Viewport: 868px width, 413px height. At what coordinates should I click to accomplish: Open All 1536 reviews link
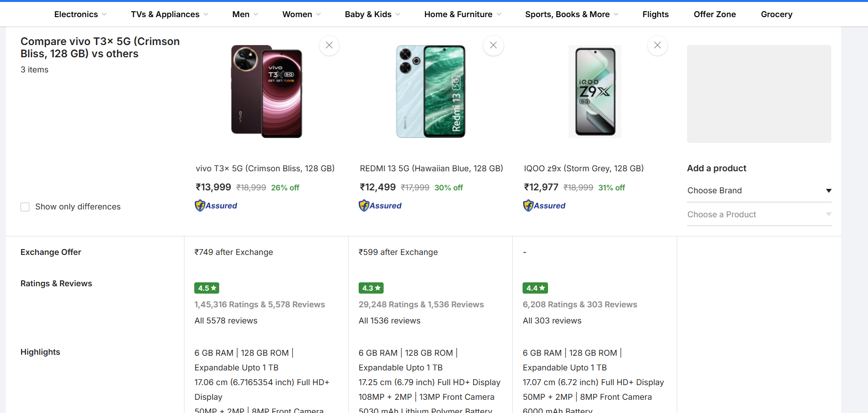tap(389, 321)
